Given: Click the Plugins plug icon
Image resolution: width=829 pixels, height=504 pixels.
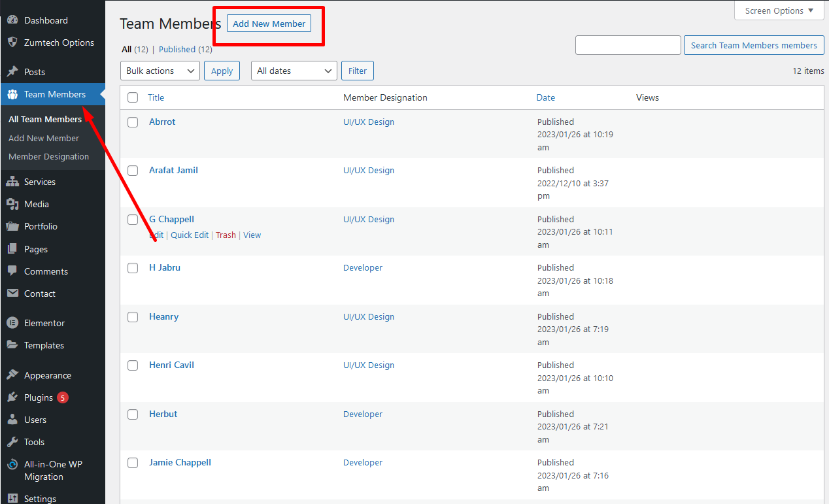Looking at the screenshot, I should 12,397.
